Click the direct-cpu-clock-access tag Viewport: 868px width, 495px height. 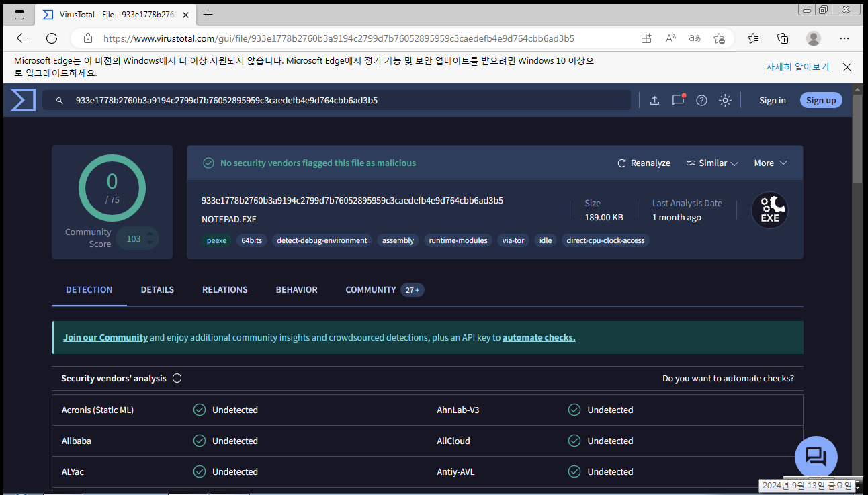coord(605,240)
